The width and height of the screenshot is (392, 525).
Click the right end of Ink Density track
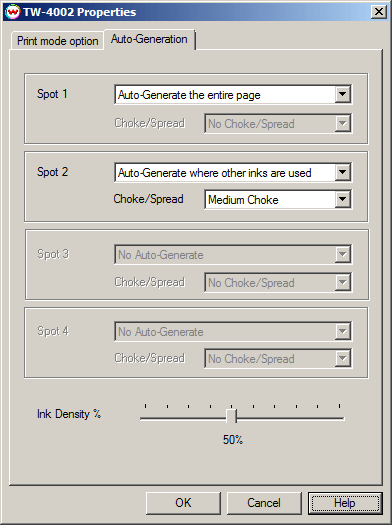pos(340,418)
